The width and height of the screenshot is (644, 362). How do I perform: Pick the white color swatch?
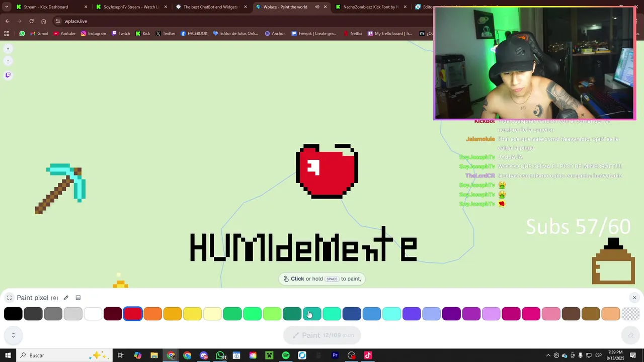pyautogui.click(x=93, y=314)
